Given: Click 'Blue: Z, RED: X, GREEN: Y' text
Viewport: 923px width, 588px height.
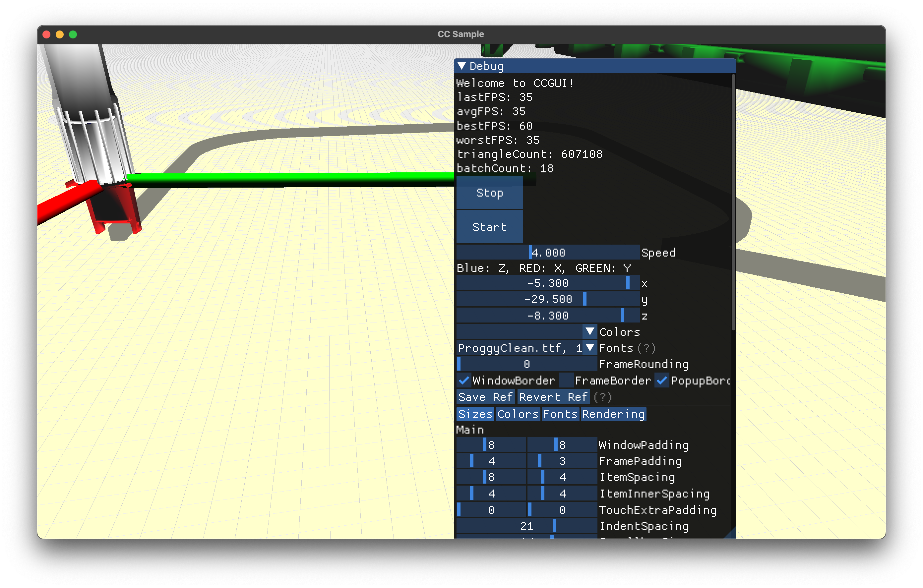Looking at the screenshot, I should coord(543,268).
